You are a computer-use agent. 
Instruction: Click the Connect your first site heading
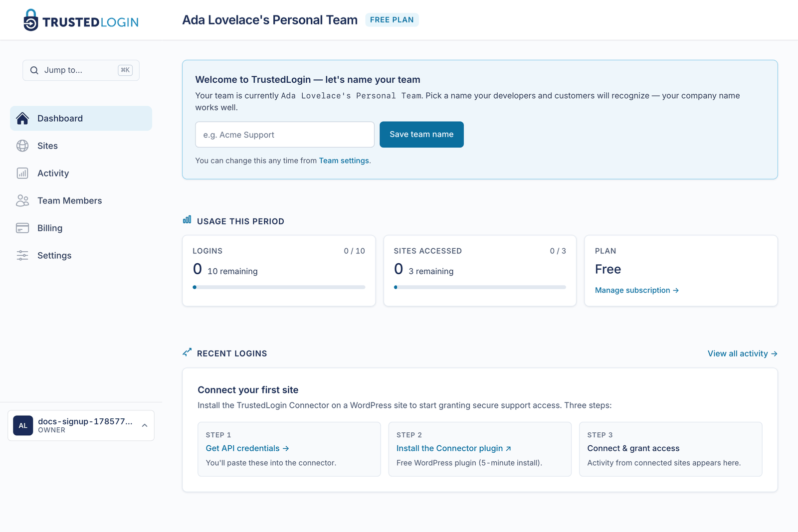[248, 390]
